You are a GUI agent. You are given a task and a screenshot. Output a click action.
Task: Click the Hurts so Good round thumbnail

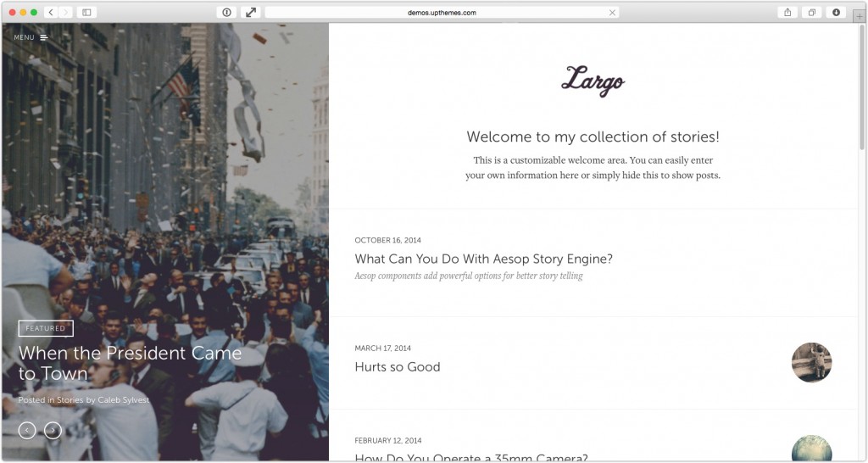[811, 362]
